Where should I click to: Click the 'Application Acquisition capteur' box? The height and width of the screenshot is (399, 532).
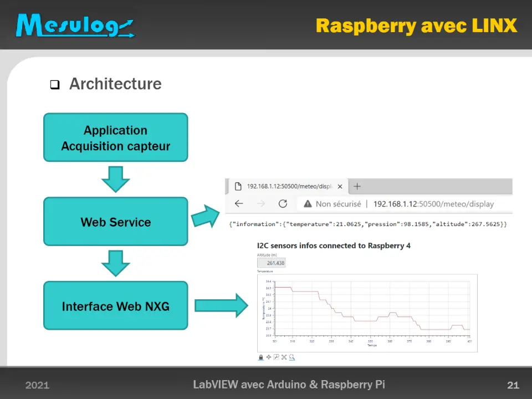(116, 137)
